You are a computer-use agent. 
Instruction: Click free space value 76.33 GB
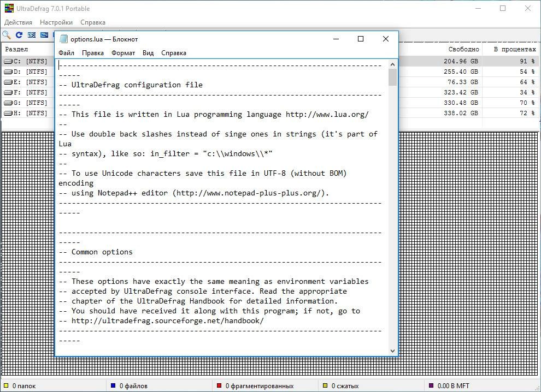coord(463,82)
